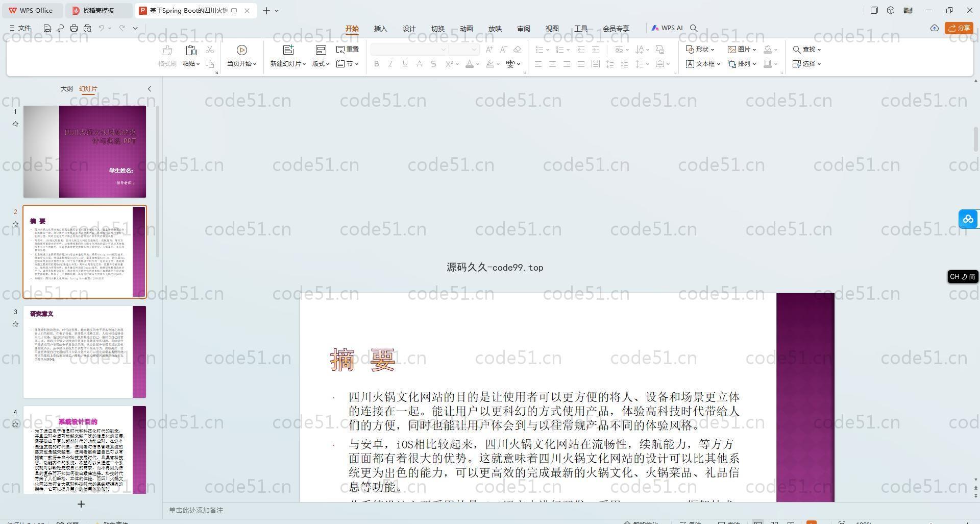Click the Paste clipboard icon
Viewport: 980px width, 524px height.
click(x=191, y=50)
